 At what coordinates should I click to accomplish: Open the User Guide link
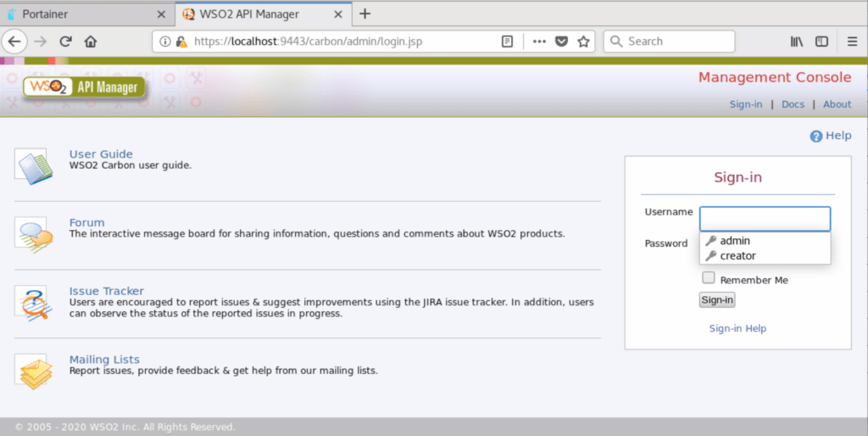101,154
